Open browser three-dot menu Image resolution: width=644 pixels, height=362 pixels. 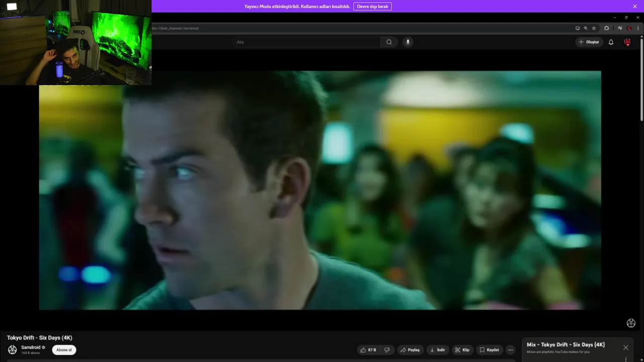pos(638,28)
